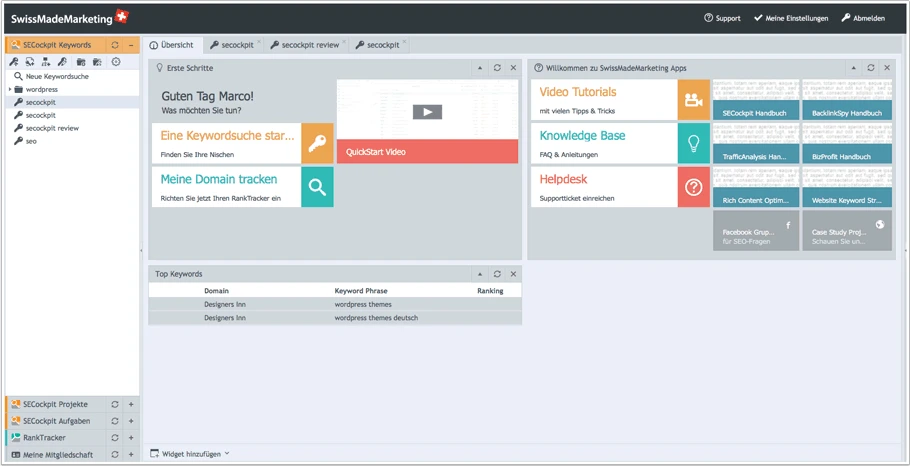The width and height of the screenshot is (910, 466).
Task: Refresh the Meine Mitgliedschaft panel
Action: (x=115, y=455)
